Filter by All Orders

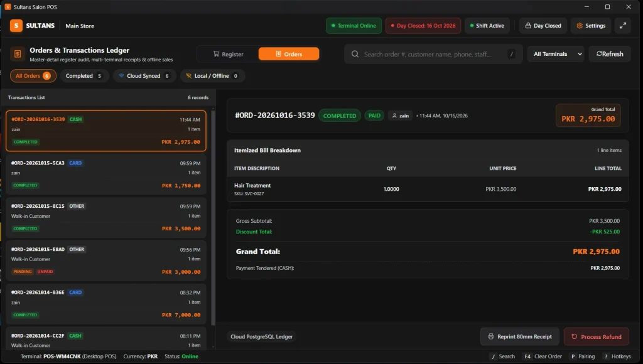(33, 76)
